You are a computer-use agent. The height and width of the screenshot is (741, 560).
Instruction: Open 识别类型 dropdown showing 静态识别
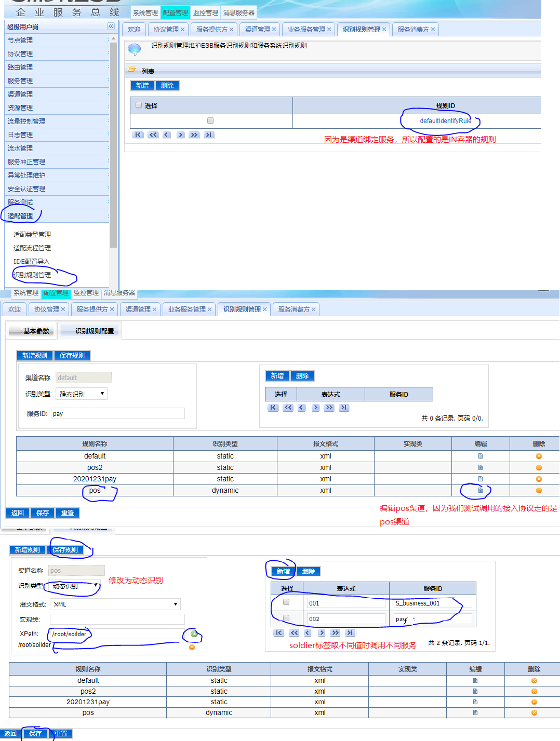pyautogui.click(x=81, y=394)
